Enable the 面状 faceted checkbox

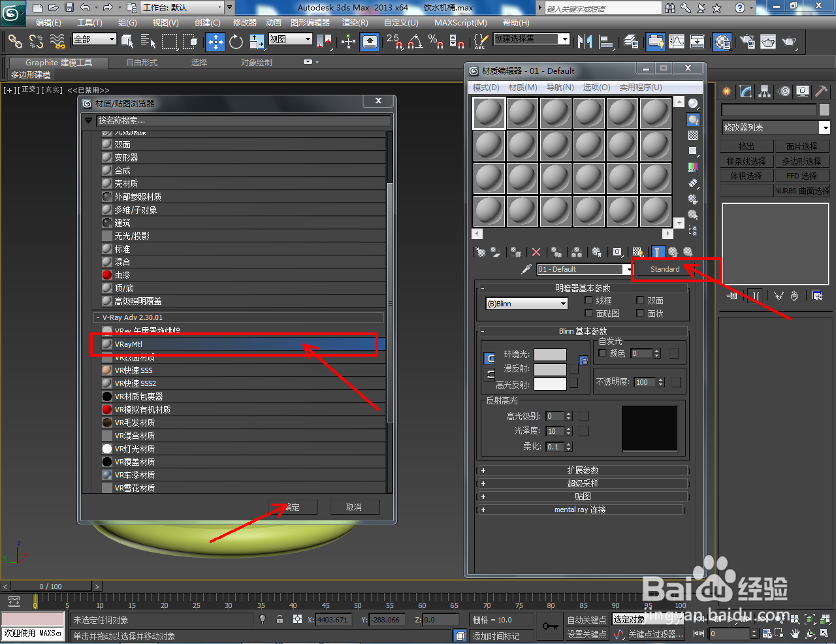click(641, 314)
